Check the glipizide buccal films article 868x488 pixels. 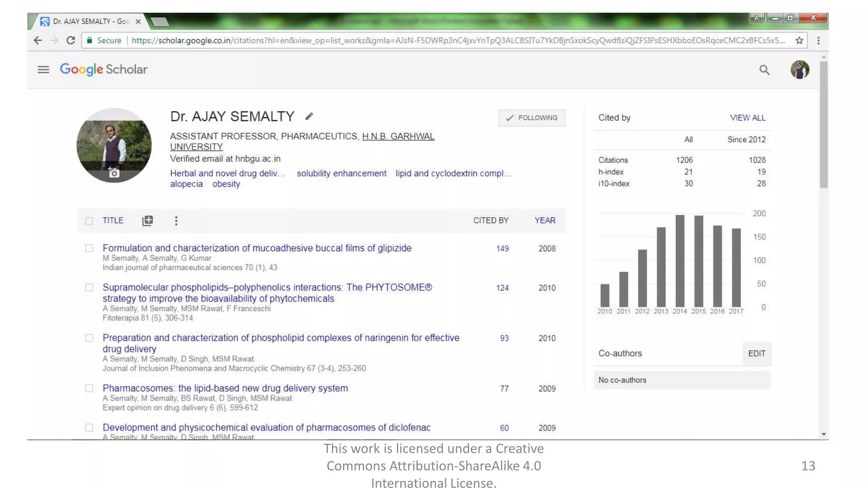tap(89, 248)
